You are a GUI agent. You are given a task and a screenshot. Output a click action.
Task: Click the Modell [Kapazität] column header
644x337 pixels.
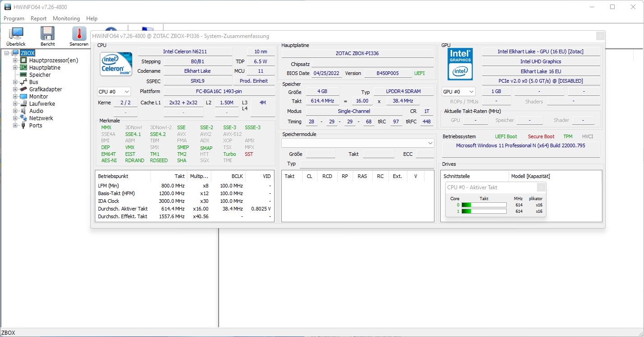[x=555, y=176]
